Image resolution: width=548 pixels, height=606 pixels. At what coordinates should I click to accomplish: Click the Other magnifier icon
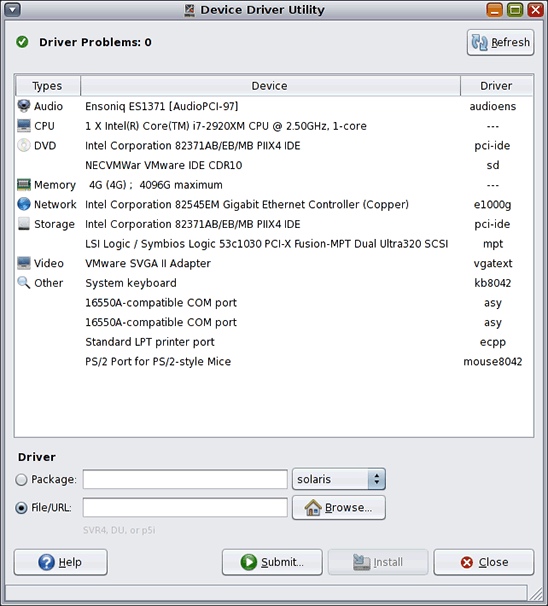click(x=24, y=283)
